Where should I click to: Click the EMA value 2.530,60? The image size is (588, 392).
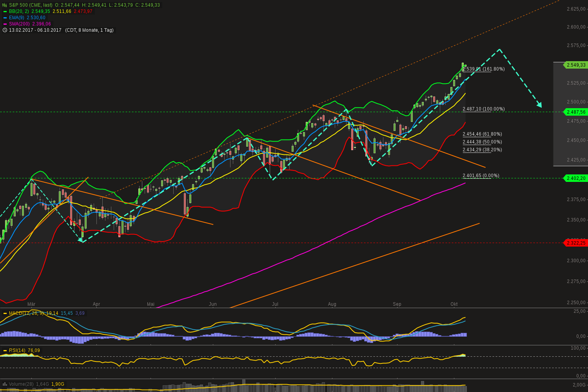tap(36, 18)
